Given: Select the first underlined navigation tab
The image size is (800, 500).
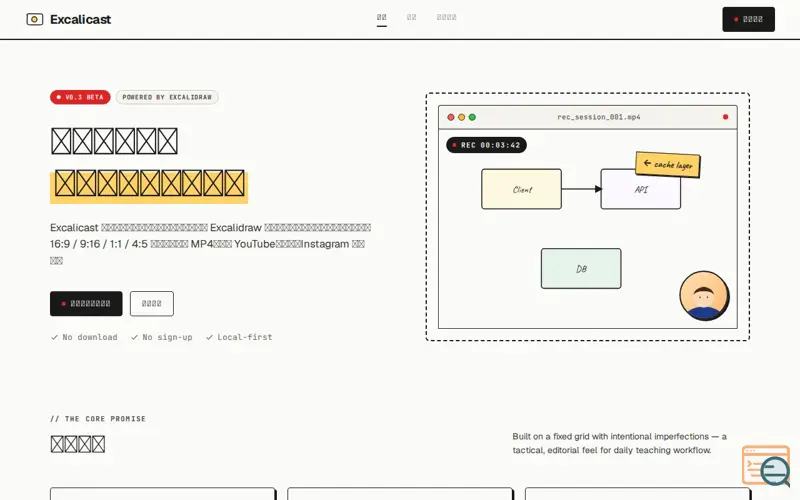Looking at the screenshot, I should point(382,18).
